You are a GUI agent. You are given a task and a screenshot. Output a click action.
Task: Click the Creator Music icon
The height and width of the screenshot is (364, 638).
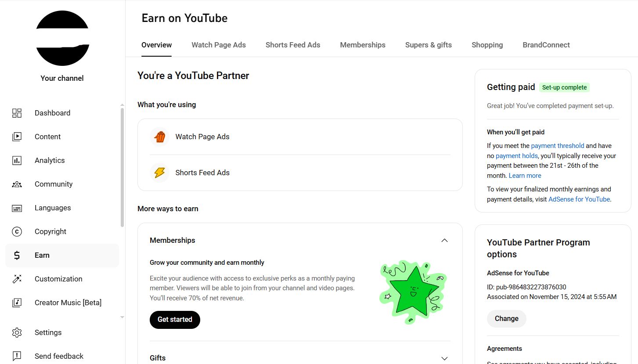tap(17, 303)
